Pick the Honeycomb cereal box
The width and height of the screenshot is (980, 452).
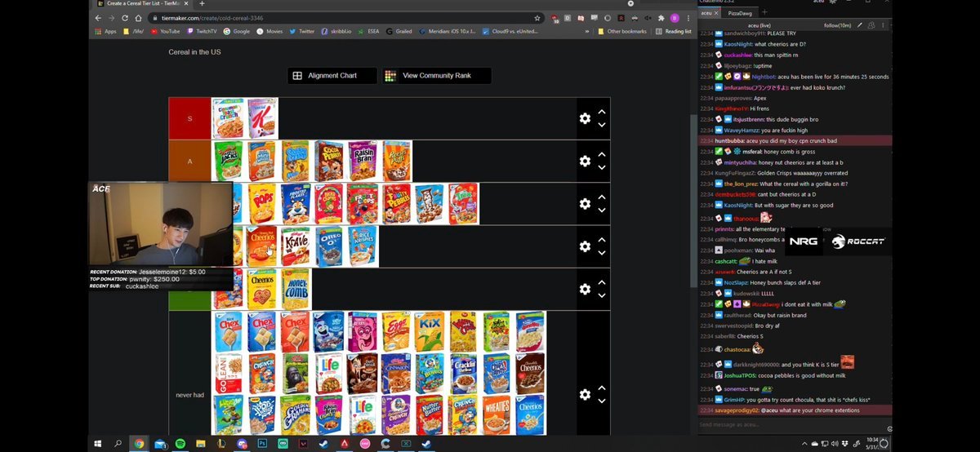(296, 289)
